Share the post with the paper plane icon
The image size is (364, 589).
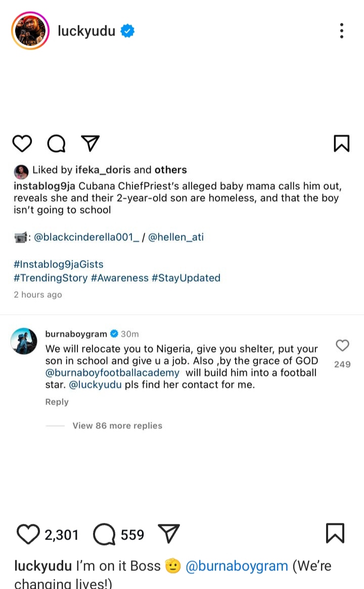90,144
